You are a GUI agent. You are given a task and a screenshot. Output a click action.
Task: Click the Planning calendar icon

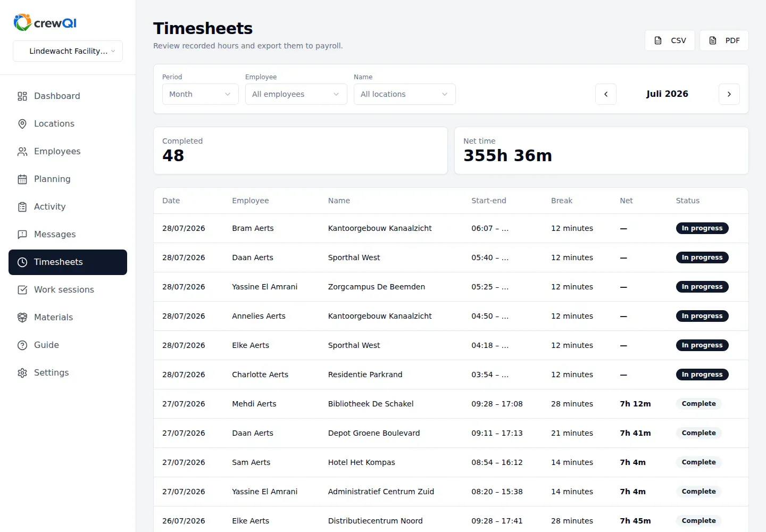pyautogui.click(x=22, y=179)
